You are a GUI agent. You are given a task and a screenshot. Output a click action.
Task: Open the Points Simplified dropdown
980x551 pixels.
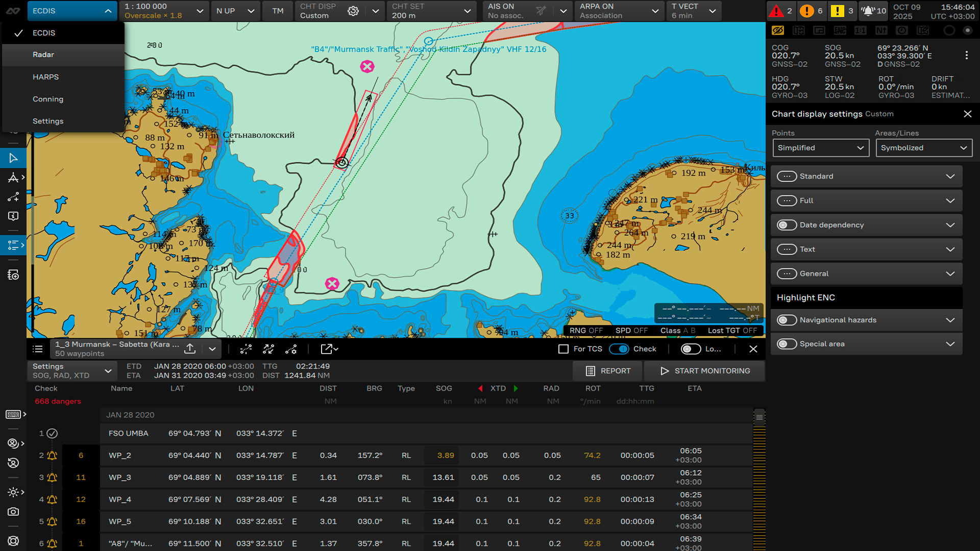[820, 148]
